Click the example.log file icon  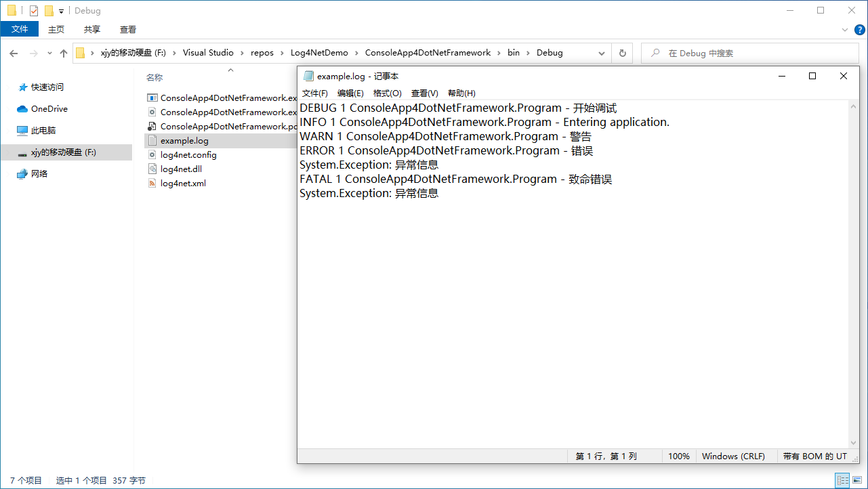tap(152, 141)
